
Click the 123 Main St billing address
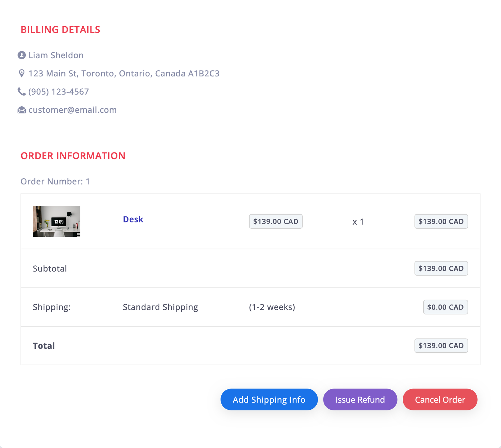click(124, 73)
